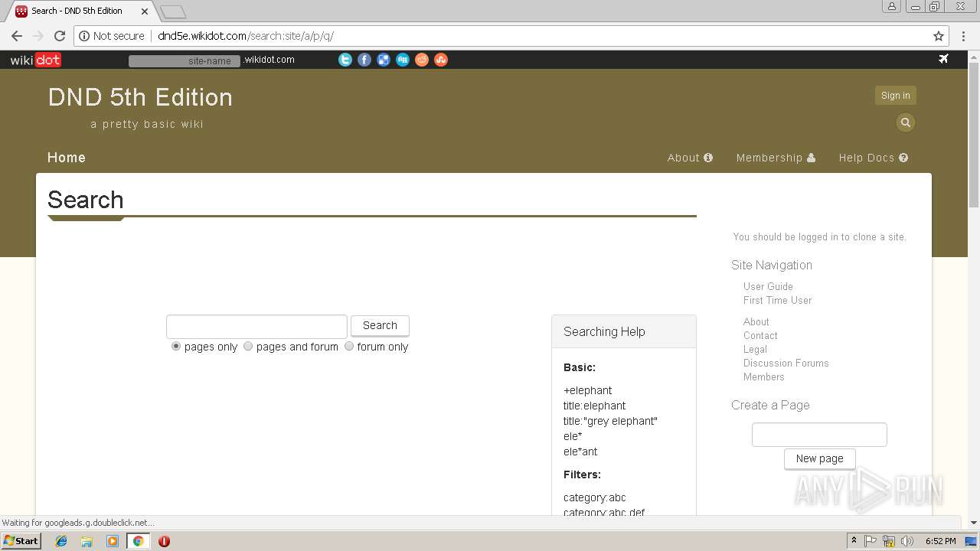Open About link in Site Navigation
980x551 pixels.
click(756, 321)
